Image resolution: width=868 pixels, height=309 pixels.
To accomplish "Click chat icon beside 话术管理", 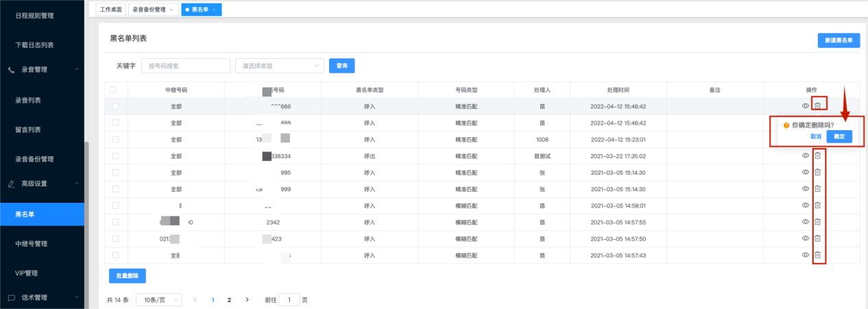I will pyautogui.click(x=12, y=298).
